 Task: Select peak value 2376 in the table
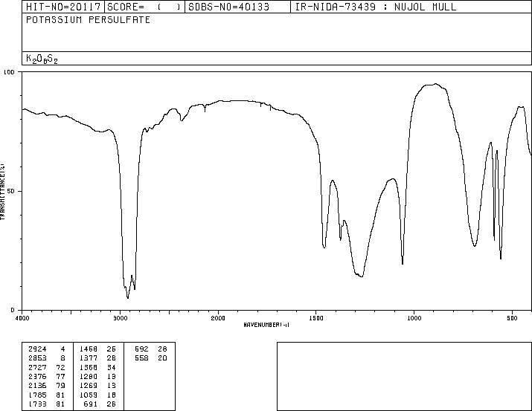click(x=37, y=376)
